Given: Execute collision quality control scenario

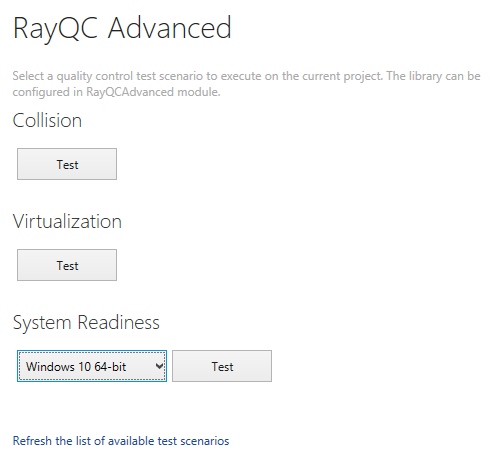Looking at the screenshot, I should tap(67, 164).
